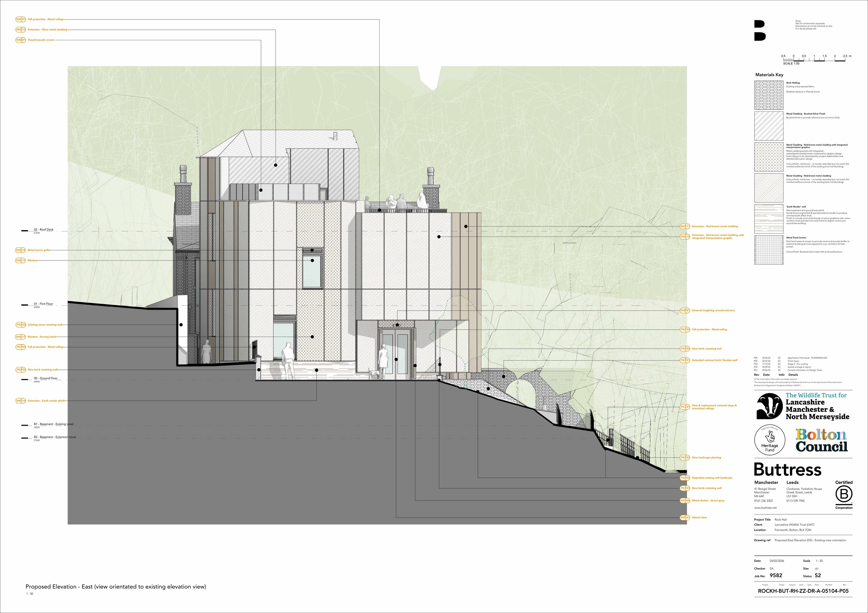Click the Metal Panel Screen pattern swatch

(768, 250)
